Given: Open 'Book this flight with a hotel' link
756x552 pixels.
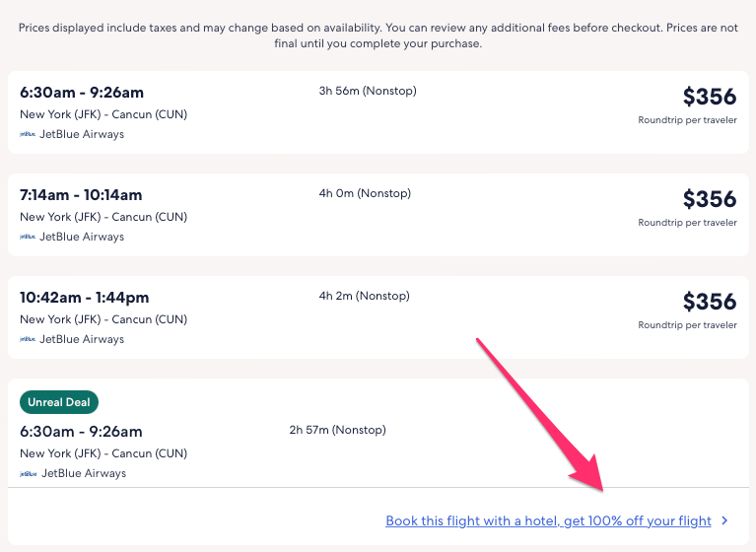Looking at the screenshot, I should click(x=548, y=520).
